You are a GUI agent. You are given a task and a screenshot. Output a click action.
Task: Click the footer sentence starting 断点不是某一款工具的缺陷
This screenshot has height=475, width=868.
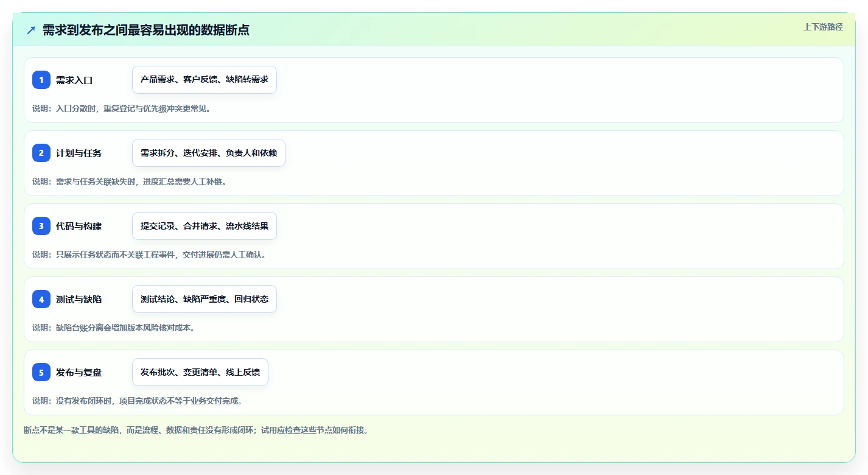pyautogui.click(x=196, y=430)
